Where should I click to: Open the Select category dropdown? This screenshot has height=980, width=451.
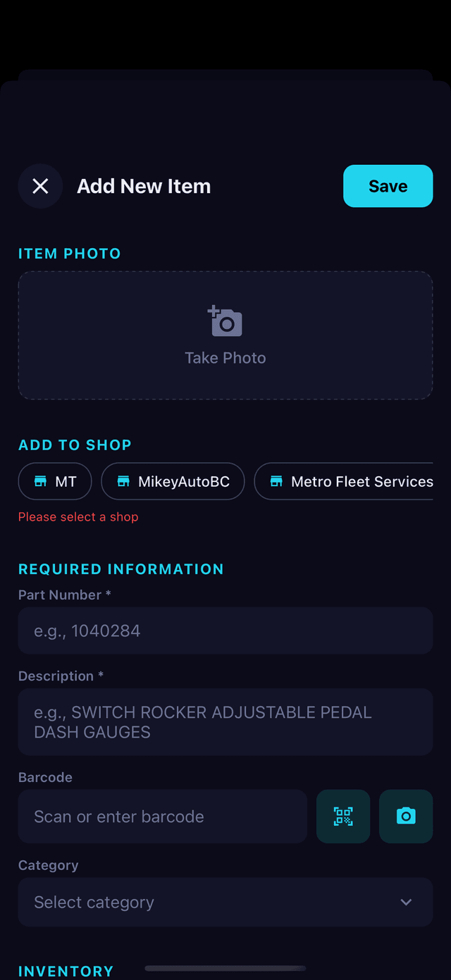point(225,902)
